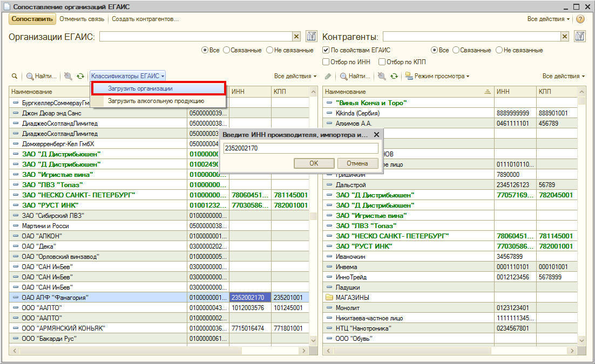Image resolution: width=595 pixels, height=364 pixels.
Task: Click down arrow of left table scrollbar
Action: coord(314,340)
